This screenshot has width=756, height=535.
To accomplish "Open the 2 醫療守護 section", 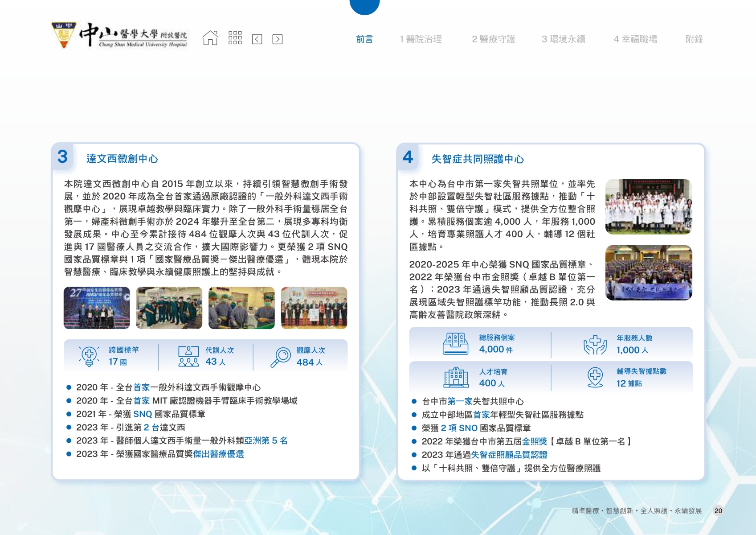I will click(493, 39).
